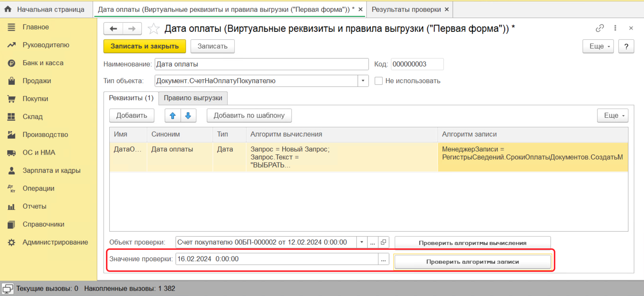Click the Объект проверки field
Viewport: 644px width, 296px height.
(x=266, y=242)
